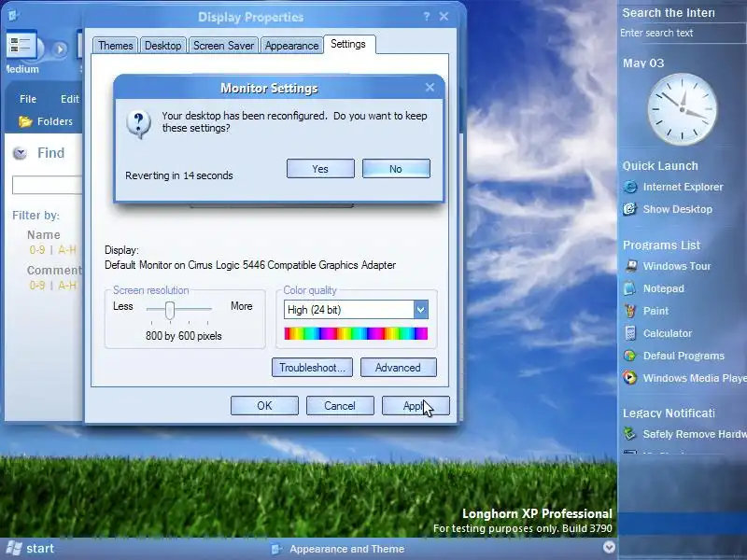Apply the display settings
Image resolution: width=747 pixels, height=560 pixels.
point(416,406)
